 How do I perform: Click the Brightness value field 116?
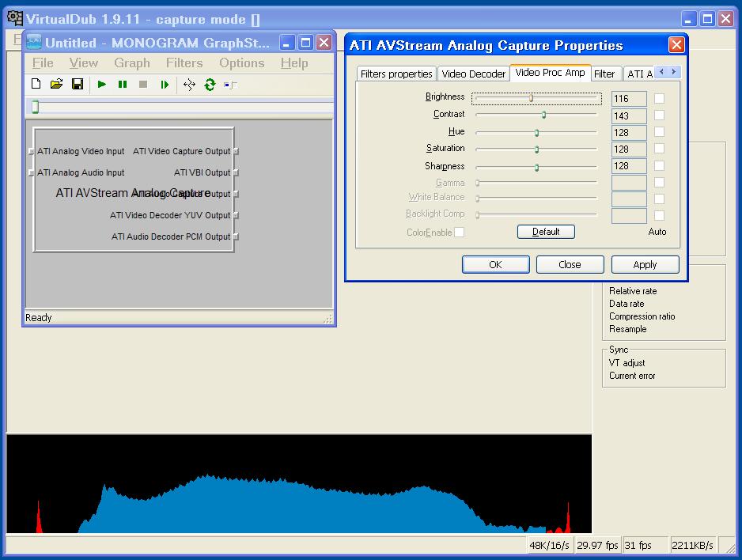[629, 99]
